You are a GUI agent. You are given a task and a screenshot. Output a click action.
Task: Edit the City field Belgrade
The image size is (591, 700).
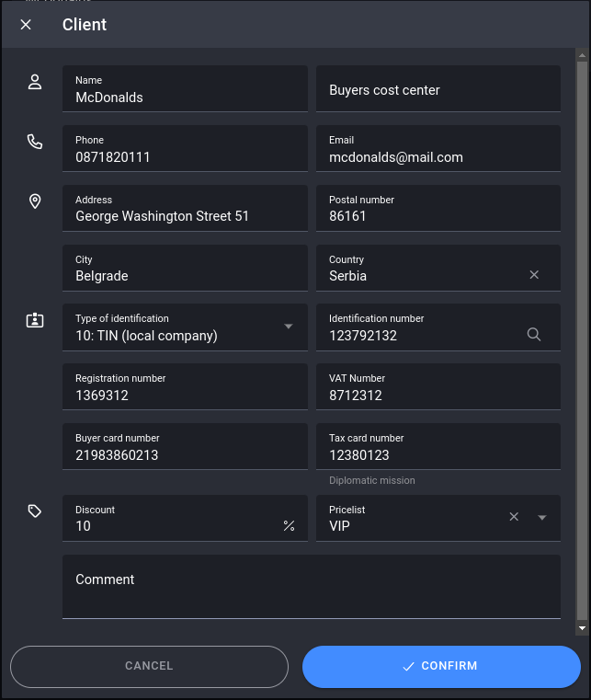(x=185, y=268)
